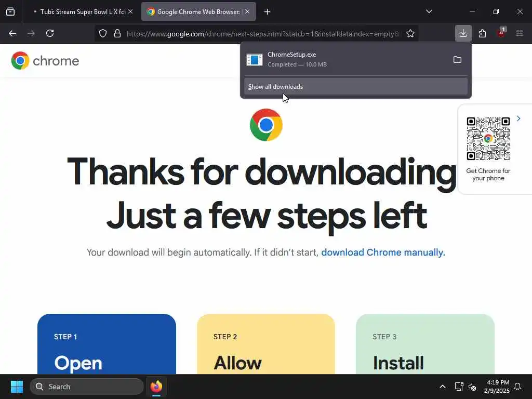Click the ChromeSetup.exe file icon

255,60
